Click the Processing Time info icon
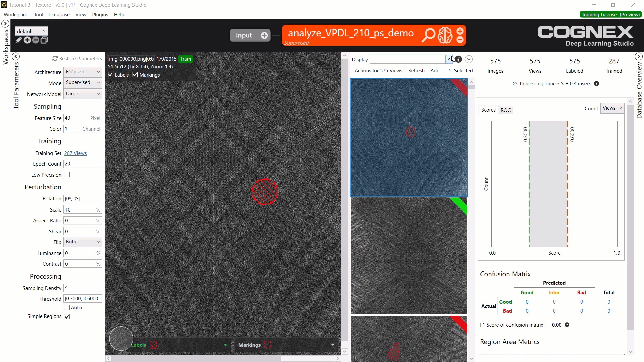 click(596, 84)
